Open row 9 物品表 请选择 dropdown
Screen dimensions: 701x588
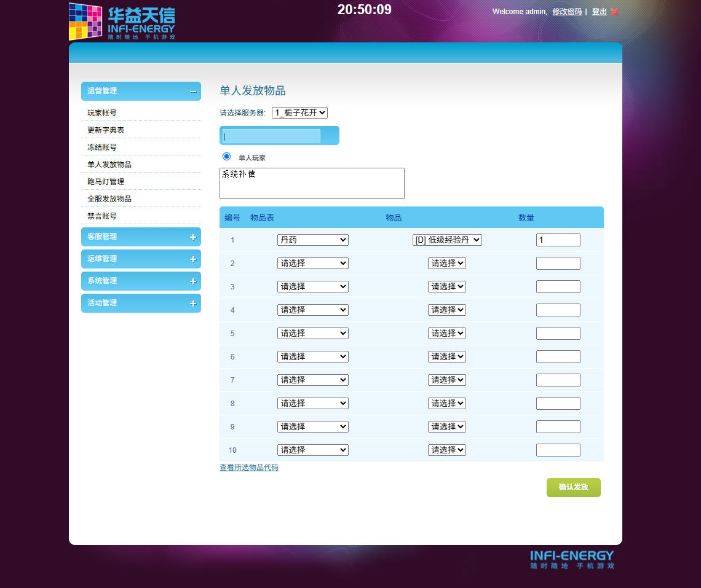[313, 426]
